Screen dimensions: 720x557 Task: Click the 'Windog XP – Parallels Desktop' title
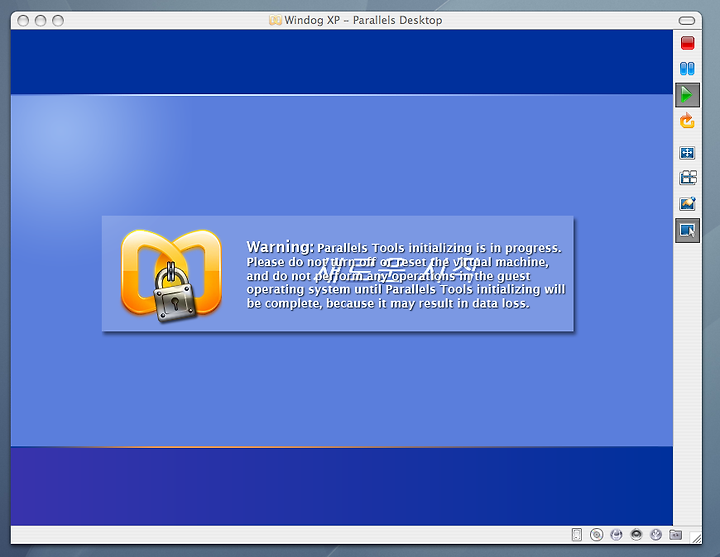(363, 20)
